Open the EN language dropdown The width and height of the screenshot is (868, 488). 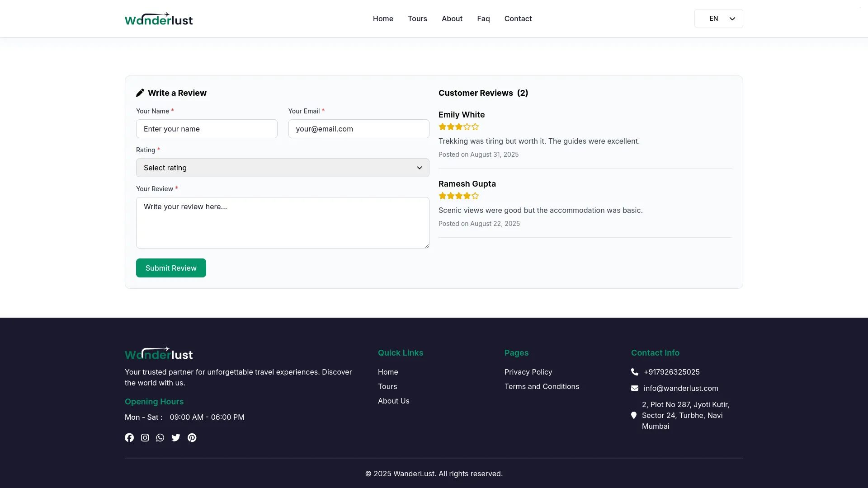point(719,19)
